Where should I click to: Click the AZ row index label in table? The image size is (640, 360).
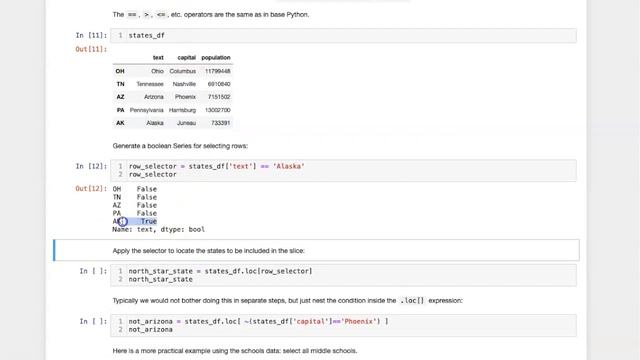(x=120, y=97)
